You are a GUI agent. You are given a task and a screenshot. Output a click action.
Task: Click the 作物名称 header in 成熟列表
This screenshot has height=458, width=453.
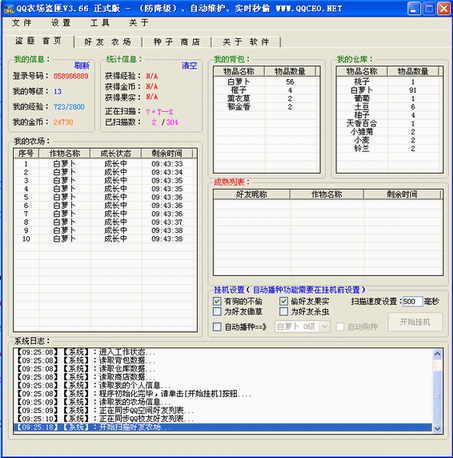click(x=327, y=194)
